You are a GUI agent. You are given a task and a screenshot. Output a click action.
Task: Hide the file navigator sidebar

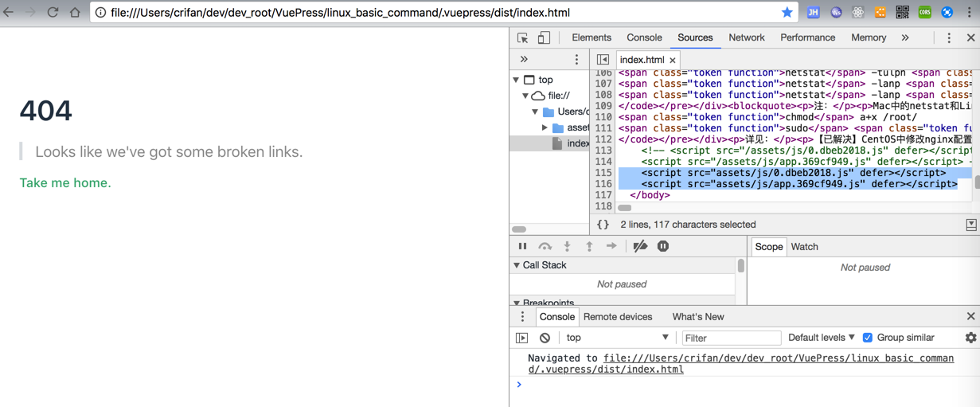(603, 60)
